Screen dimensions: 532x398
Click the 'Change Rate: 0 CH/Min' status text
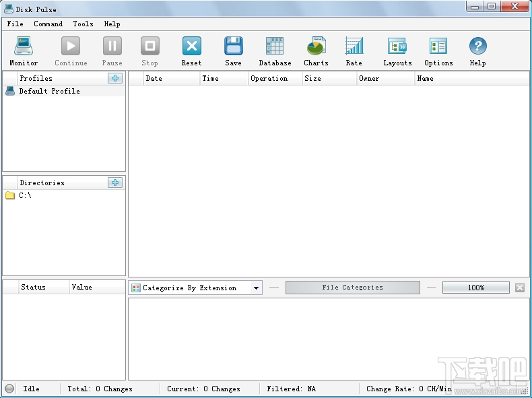409,389
